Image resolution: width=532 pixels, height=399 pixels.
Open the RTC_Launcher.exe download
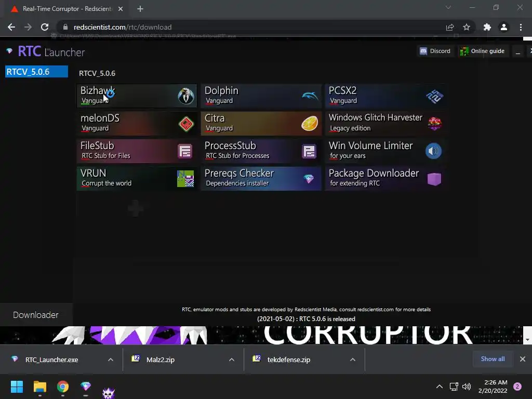click(x=51, y=360)
